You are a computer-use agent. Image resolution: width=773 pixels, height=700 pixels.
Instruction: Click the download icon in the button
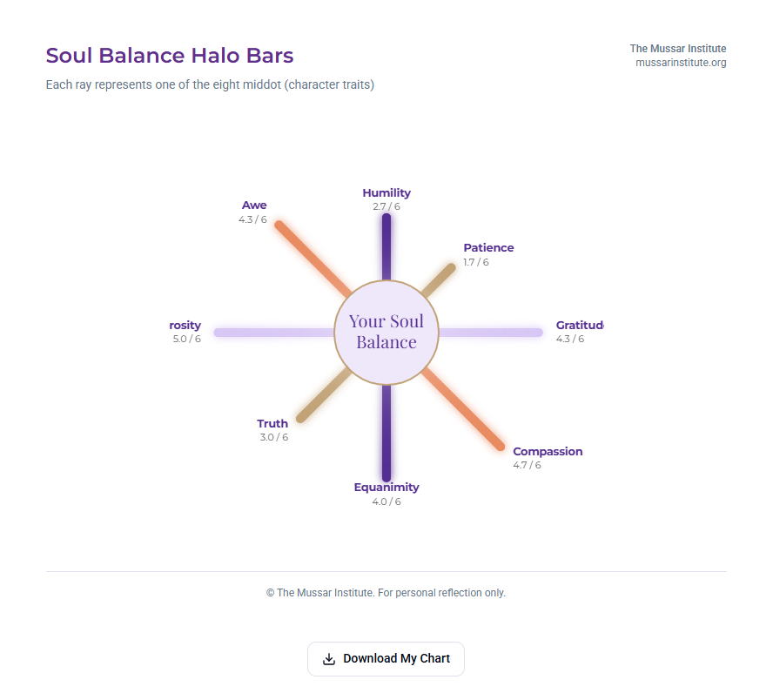[329, 659]
